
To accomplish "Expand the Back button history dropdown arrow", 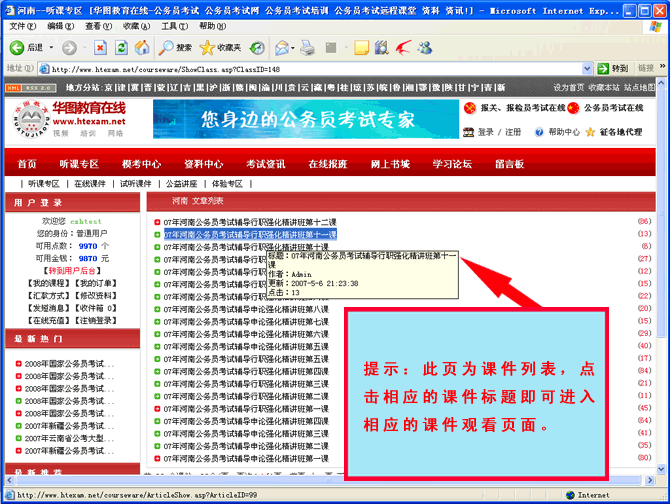I will (x=50, y=47).
